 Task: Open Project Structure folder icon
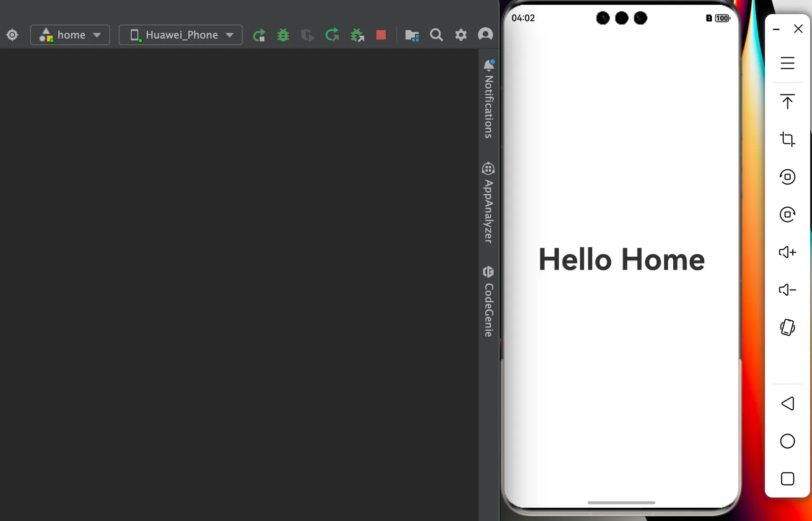412,35
